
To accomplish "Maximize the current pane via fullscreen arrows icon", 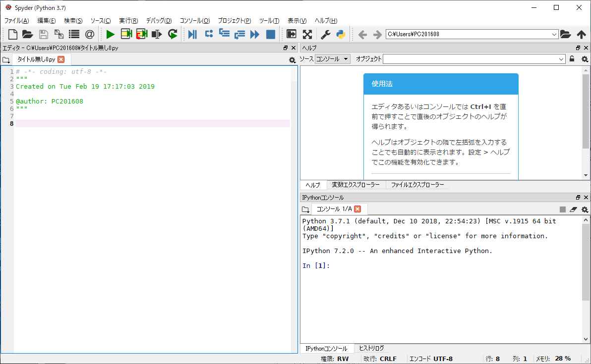I will (307, 34).
